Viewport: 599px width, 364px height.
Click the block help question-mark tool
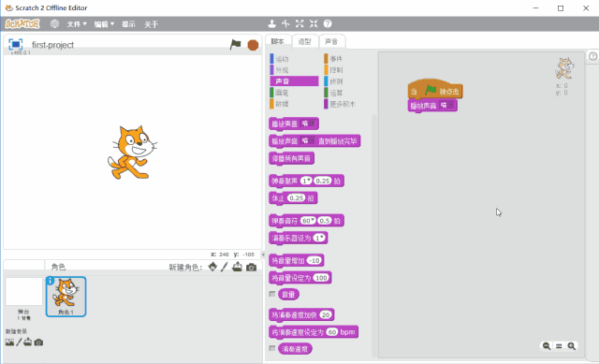328,23
